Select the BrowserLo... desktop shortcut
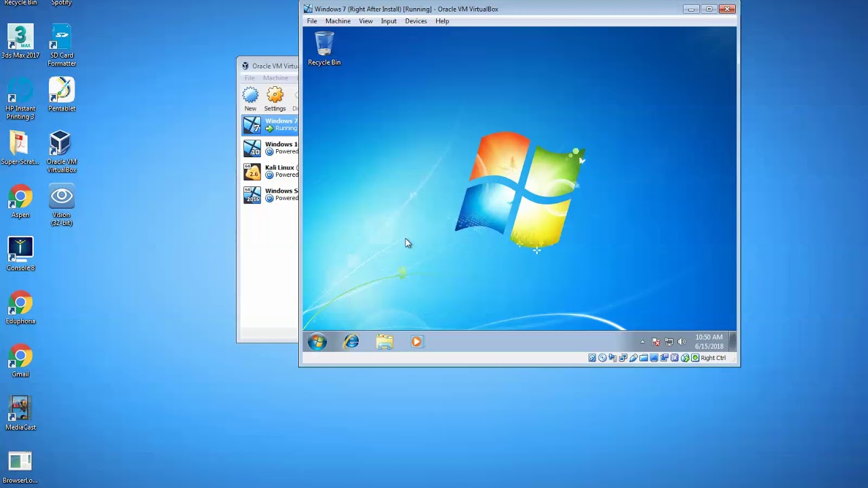The height and width of the screenshot is (488, 868). point(20,468)
